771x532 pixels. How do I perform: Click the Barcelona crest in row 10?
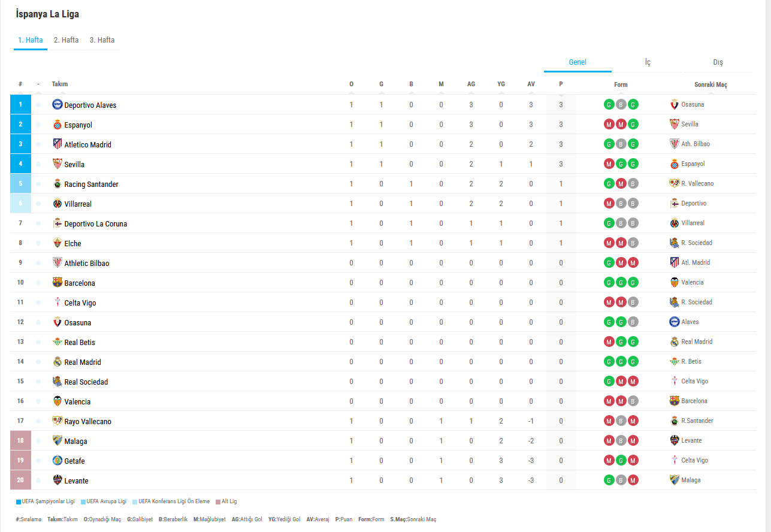[x=58, y=282]
